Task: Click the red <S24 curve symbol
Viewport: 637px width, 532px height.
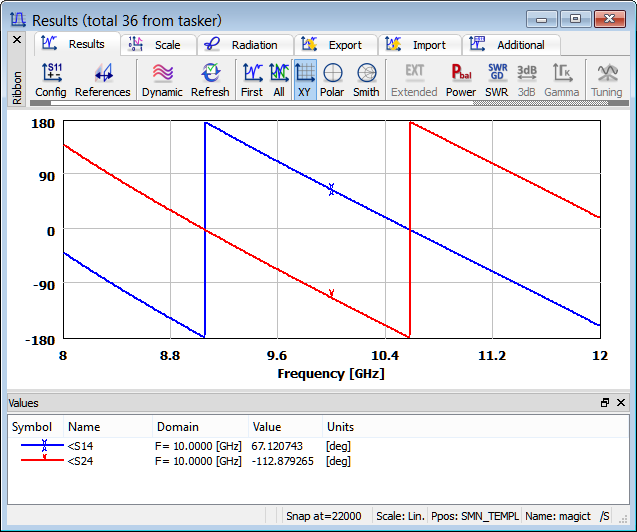Action: [x=44, y=461]
